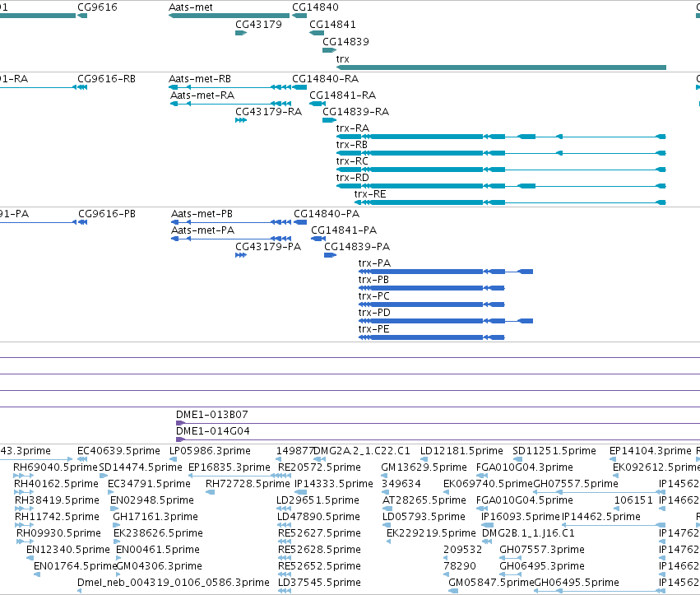
Task: Select the GM13629.5prime EST label
Action: point(424,467)
